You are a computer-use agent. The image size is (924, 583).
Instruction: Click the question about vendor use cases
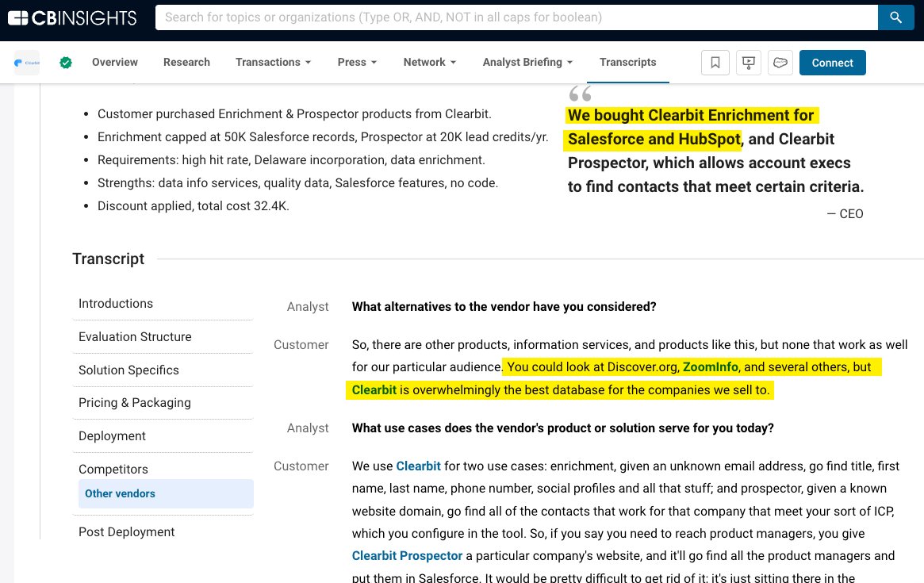click(x=563, y=428)
